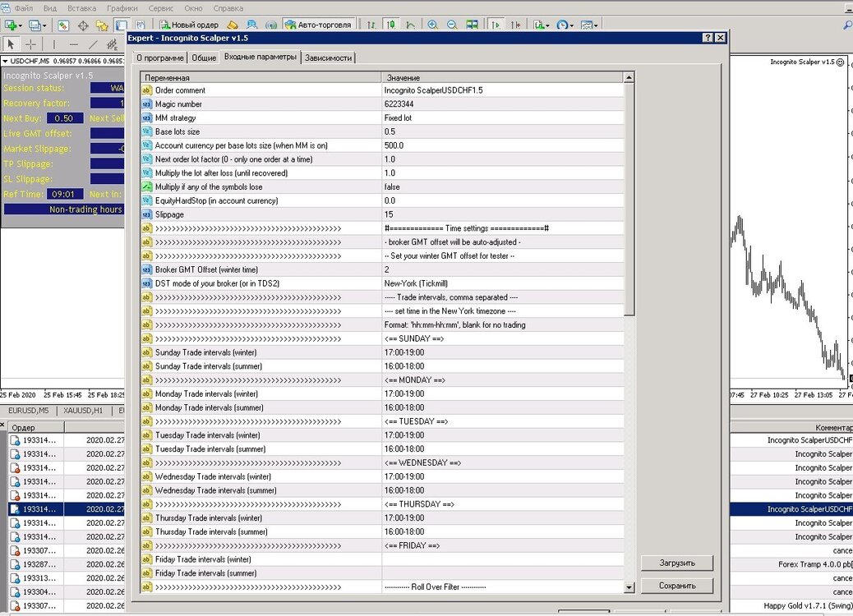Open the Сервис menu
The width and height of the screenshot is (853, 616).
pos(160,8)
